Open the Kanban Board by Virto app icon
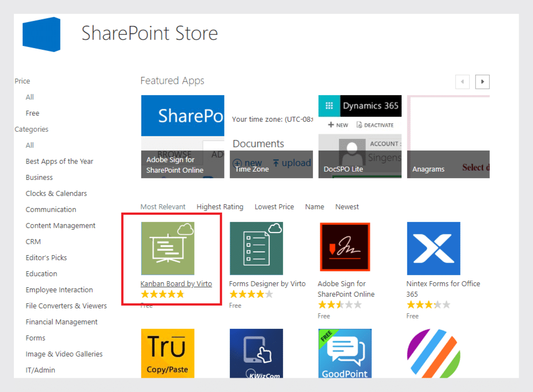This screenshot has width=533, height=392. pos(167,248)
